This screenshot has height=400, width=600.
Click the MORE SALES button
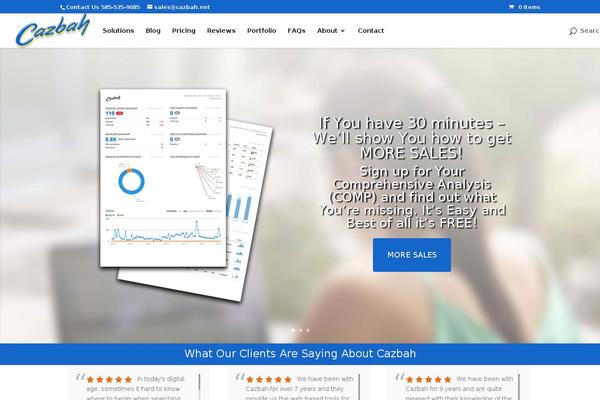click(x=412, y=255)
